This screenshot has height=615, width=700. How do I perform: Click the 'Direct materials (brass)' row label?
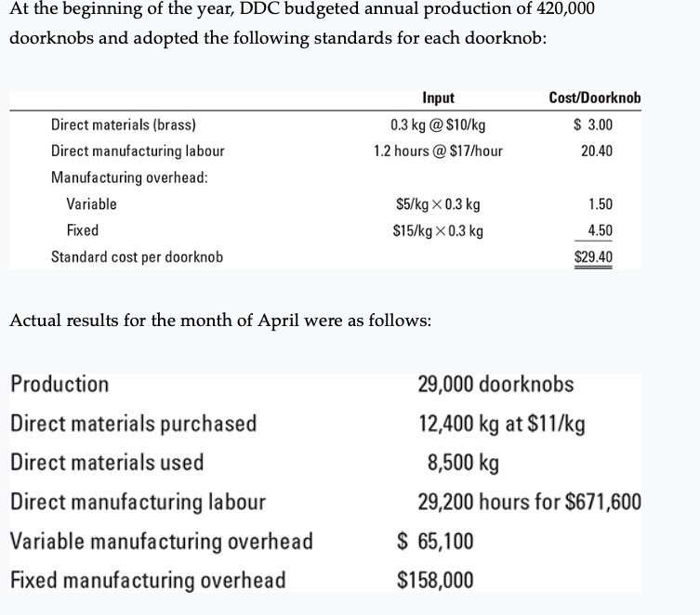pyautogui.click(x=123, y=125)
